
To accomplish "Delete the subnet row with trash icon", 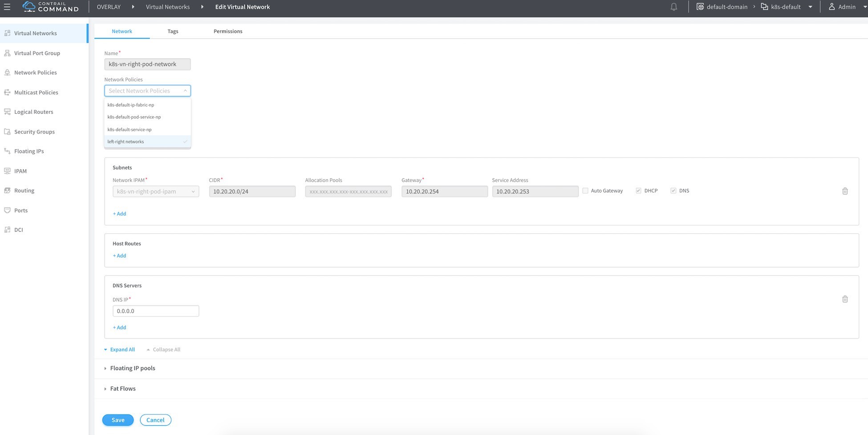I will pos(845,191).
